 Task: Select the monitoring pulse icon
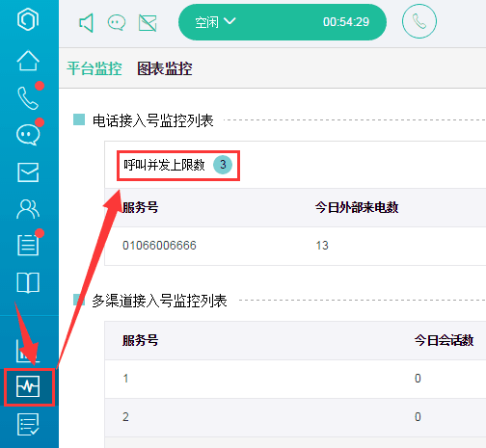[x=29, y=386]
